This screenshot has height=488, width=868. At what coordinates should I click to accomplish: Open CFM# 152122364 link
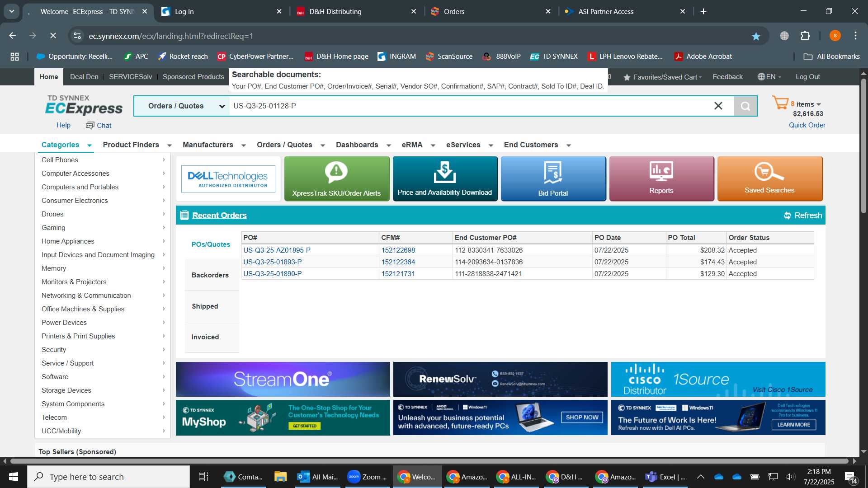398,262
